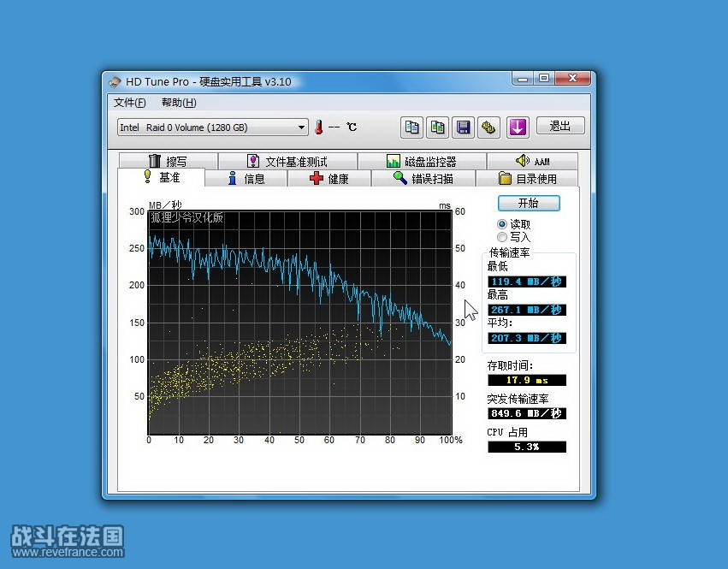Select the 读取 read radio button
The height and width of the screenshot is (569, 728).
(x=502, y=224)
